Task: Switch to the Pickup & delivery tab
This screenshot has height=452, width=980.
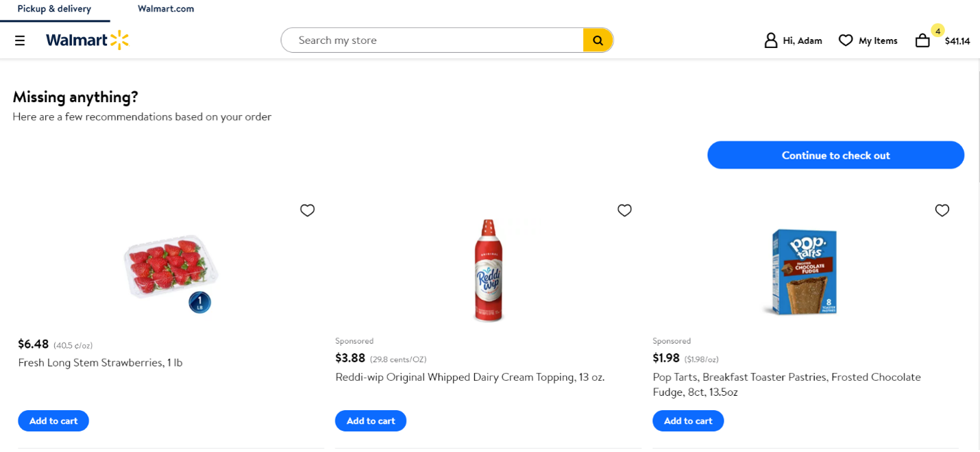Action: point(53,10)
